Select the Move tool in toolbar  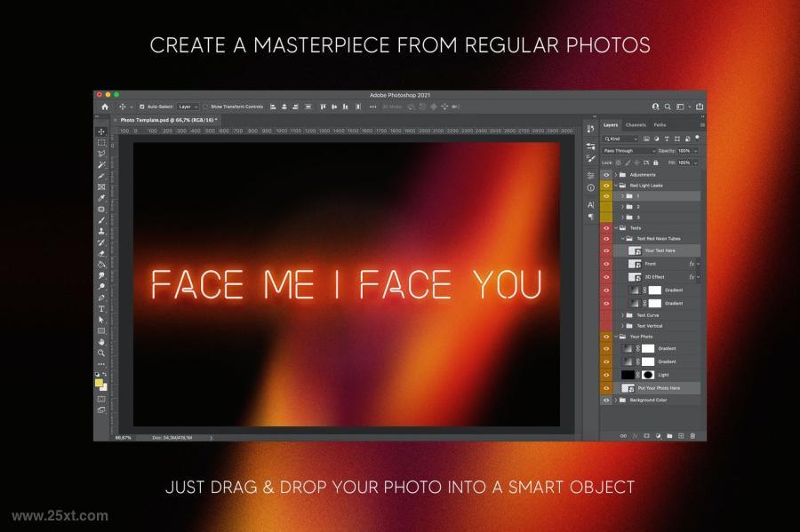click(101, 131)
